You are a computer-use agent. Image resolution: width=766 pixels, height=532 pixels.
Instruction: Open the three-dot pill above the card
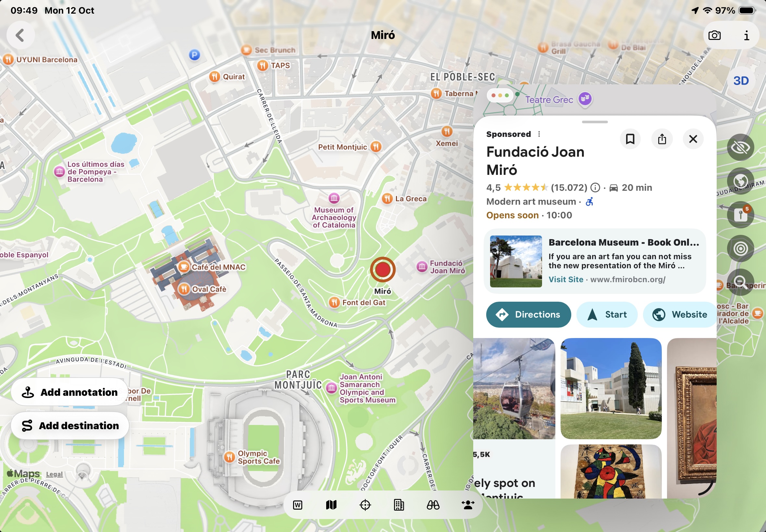tap(500, 95)
